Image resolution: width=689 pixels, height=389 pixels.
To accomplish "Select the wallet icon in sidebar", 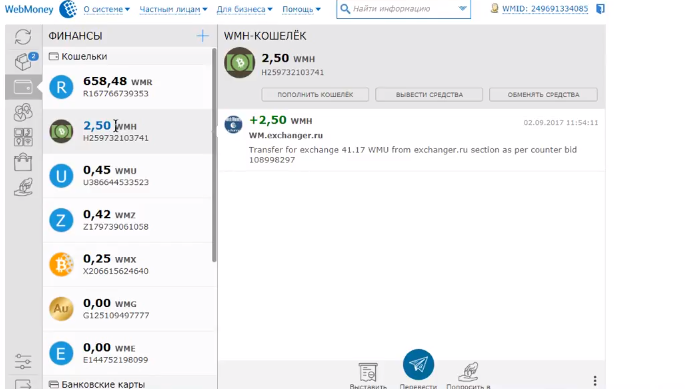I will tap(23, 87).
